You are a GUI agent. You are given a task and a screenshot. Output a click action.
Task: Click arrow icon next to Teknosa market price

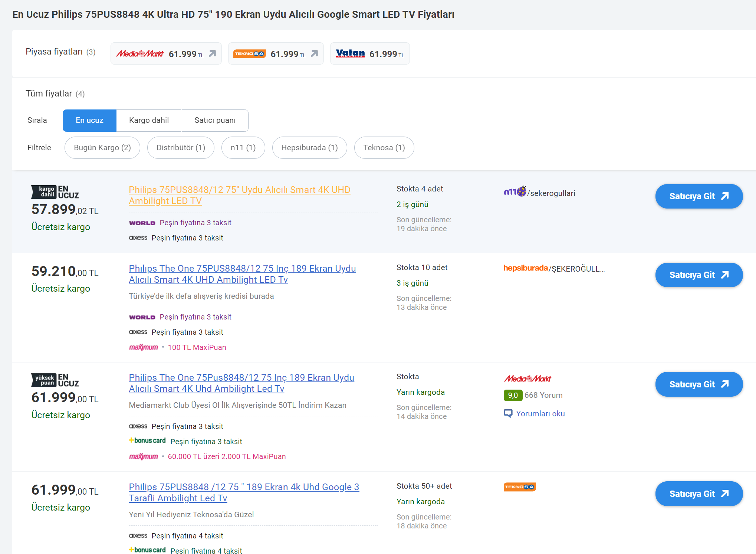point(314,54)
